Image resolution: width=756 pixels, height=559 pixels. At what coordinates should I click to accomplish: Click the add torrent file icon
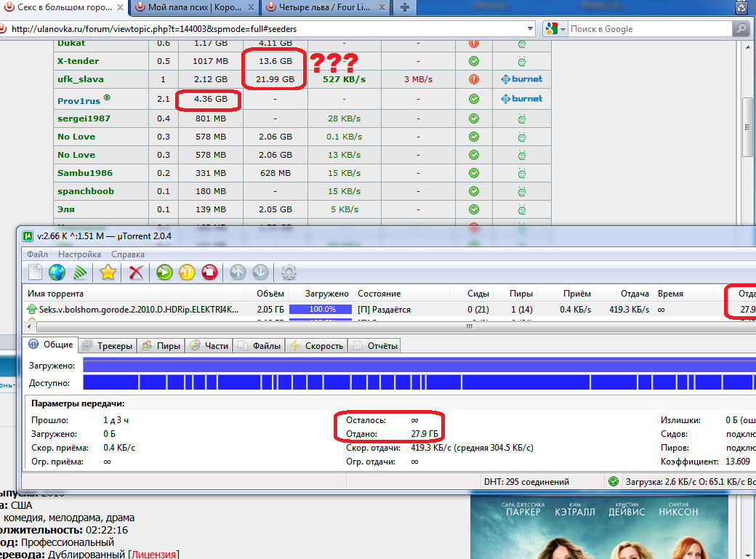coord(36,273)
